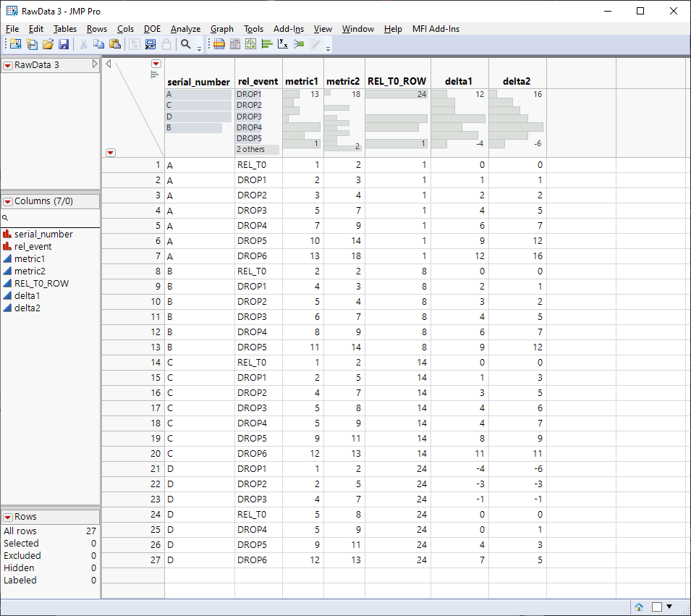Click the Copy toolbar icon
The image size is (691, 616).
click(x=99, y=44)
